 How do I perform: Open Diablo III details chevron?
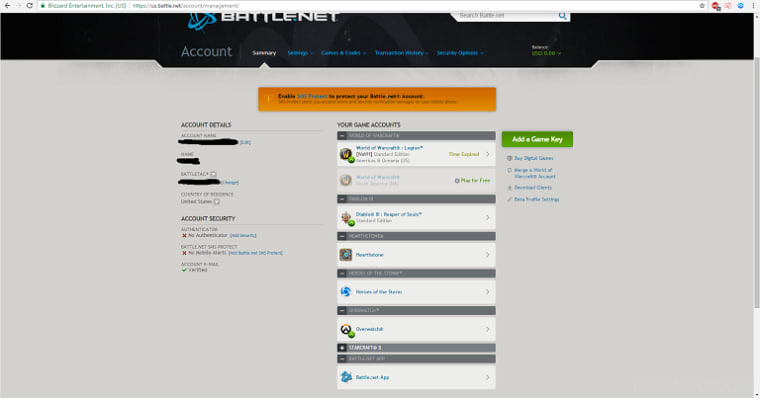(488, 218)
